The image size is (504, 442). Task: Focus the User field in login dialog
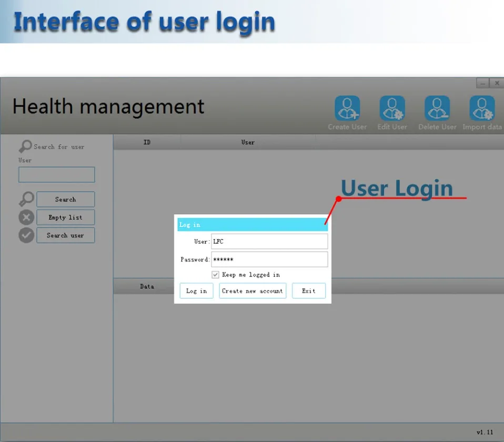coord(269,241)
